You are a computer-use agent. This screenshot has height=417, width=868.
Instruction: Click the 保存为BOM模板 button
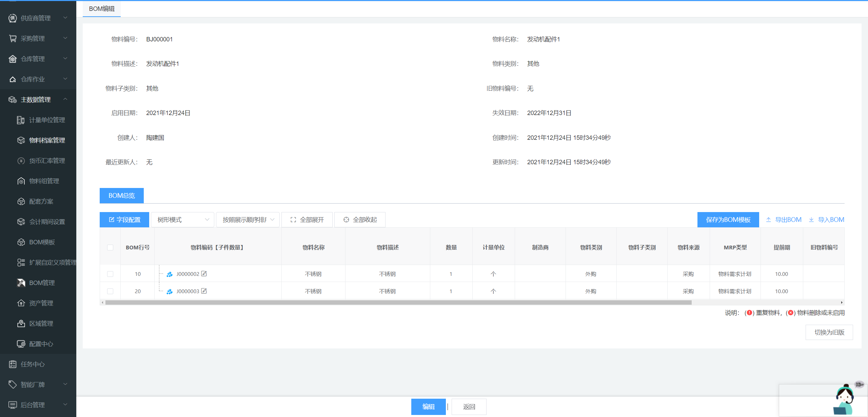728,220
